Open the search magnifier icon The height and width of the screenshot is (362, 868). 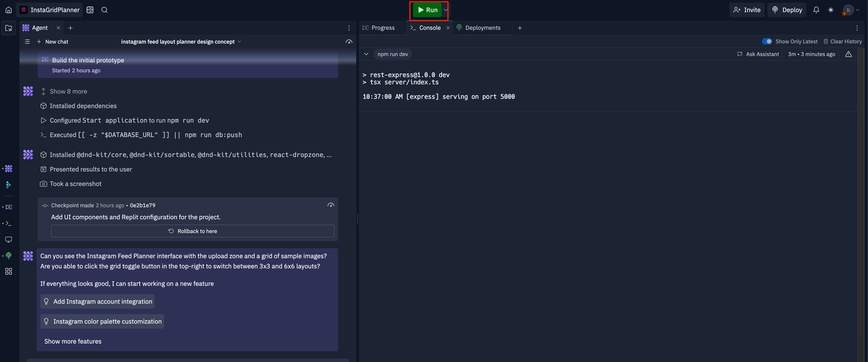[x=105, y=10]
